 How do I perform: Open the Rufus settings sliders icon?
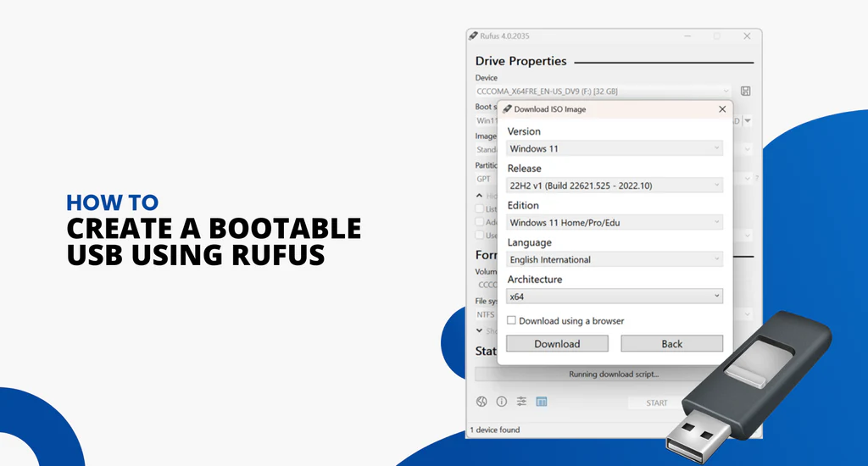(x=521, y=402)
